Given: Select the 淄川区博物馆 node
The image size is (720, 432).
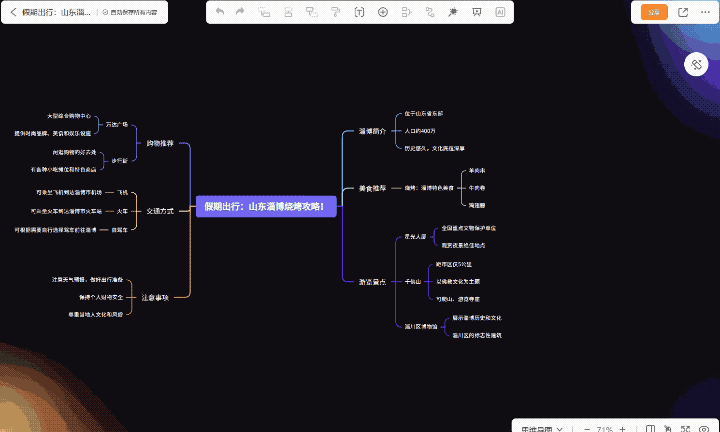Looking at the screenshot, I should coord(421,326).
